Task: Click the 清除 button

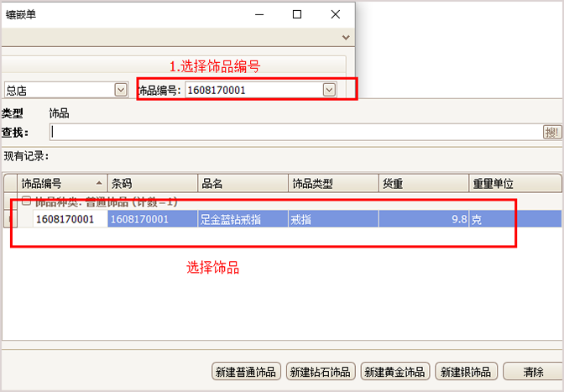Action: 533,371
